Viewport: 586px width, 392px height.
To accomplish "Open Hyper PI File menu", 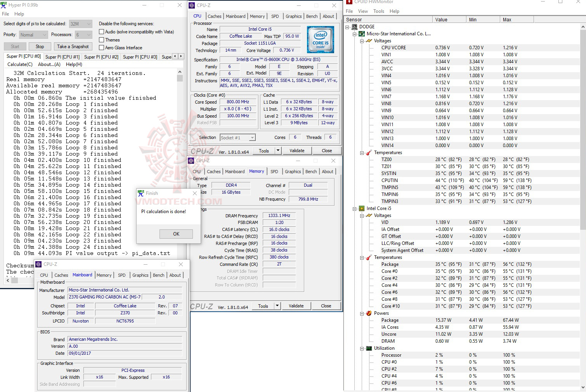I will pos(5,14).
